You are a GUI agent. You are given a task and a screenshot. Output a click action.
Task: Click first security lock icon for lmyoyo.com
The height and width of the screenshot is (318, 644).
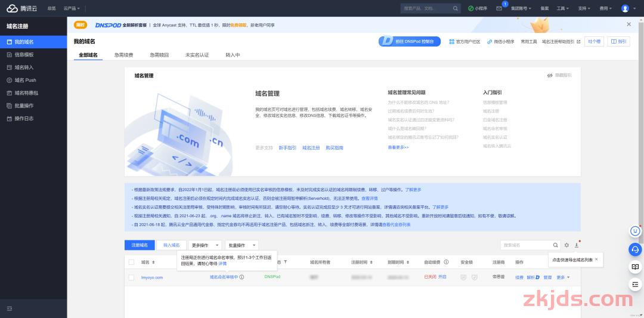tap(464, 277)
